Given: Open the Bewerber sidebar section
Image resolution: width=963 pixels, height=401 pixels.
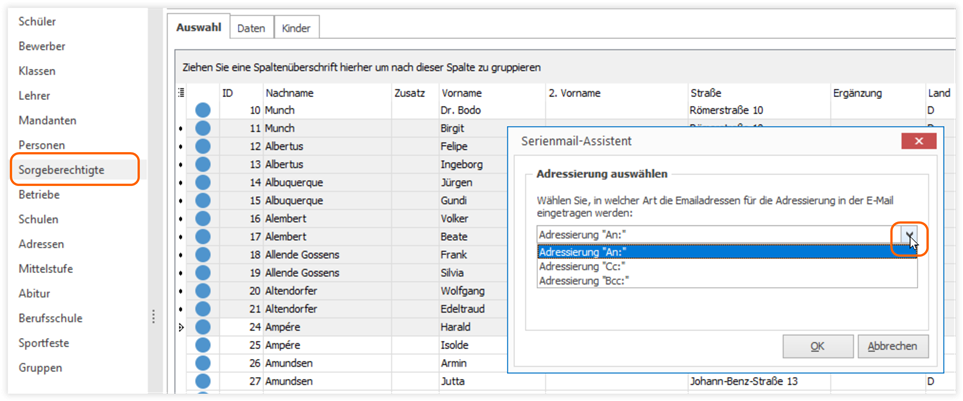Looking at the screenshot, I should (42, 46).
